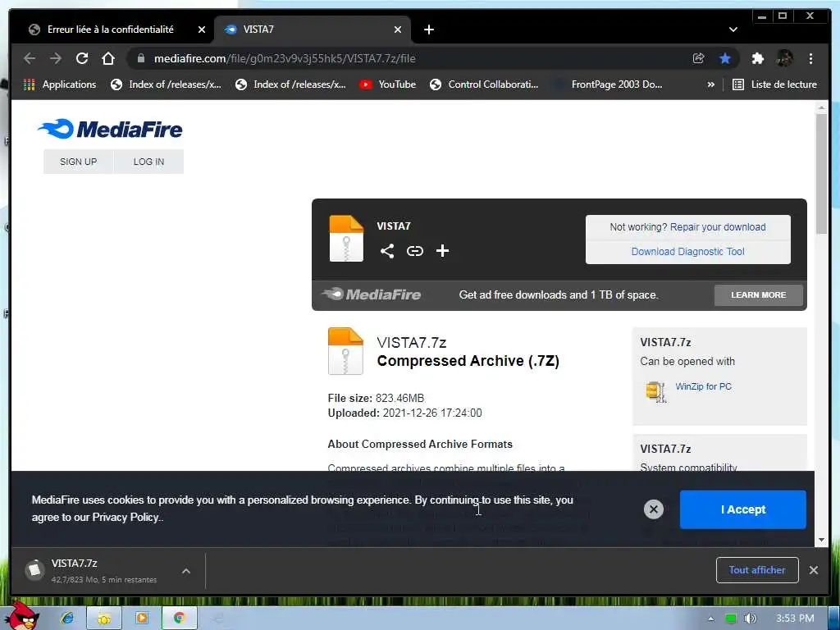
Task: Open the Applications bookmark
Action: [x=60, y=84]
